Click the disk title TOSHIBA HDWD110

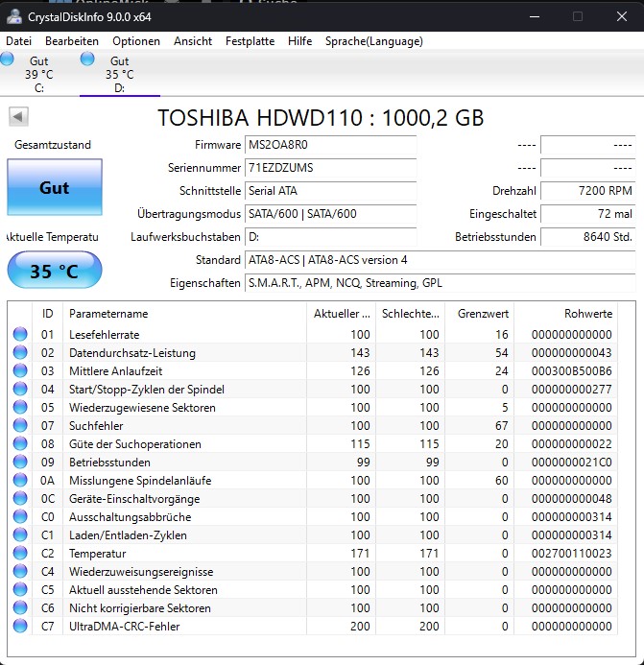click(x=321, y=117)
